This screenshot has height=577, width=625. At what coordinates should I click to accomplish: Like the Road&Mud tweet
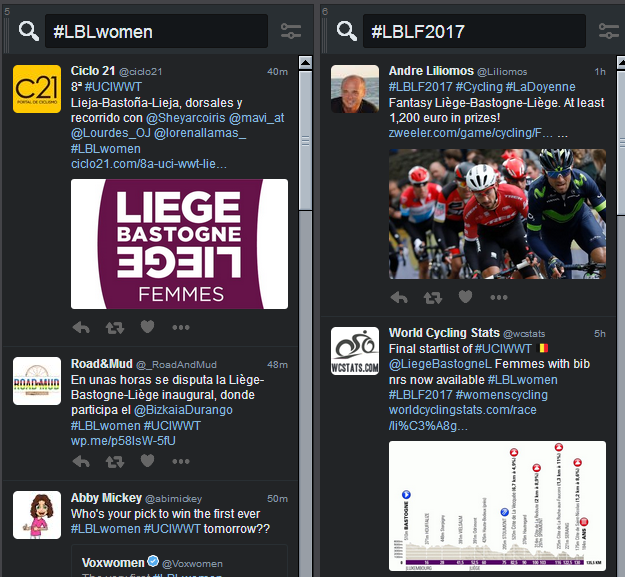point(147,461)
